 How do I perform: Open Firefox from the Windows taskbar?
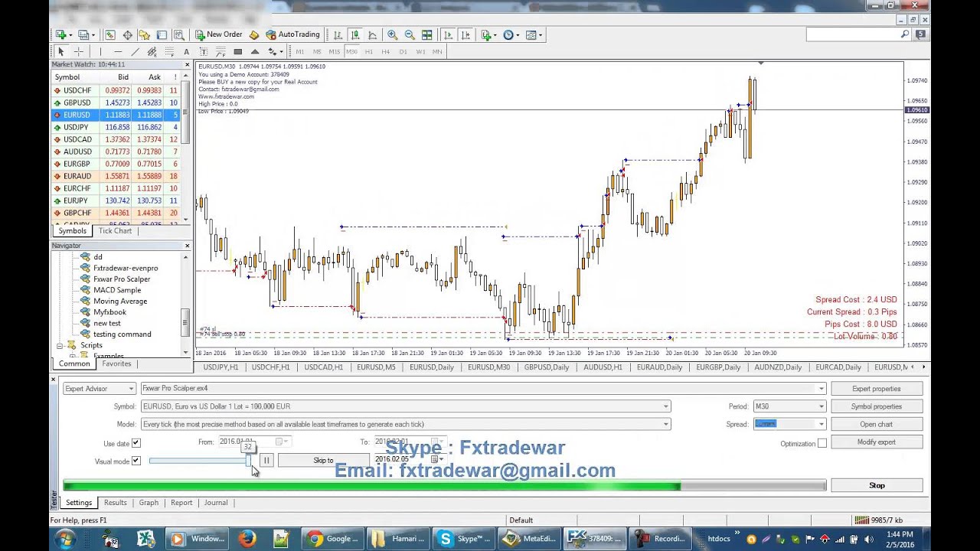[247, 539]
